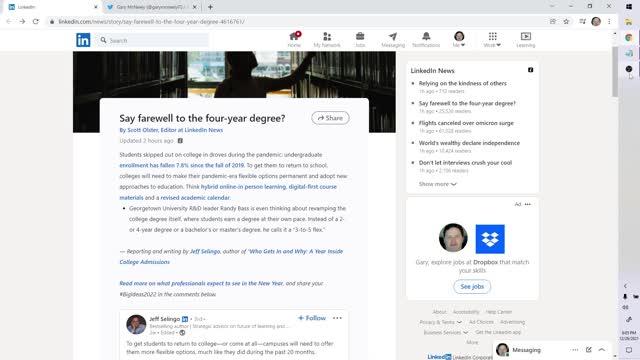Click the page vertical scrollbar
640x360 pixels.
615,72
